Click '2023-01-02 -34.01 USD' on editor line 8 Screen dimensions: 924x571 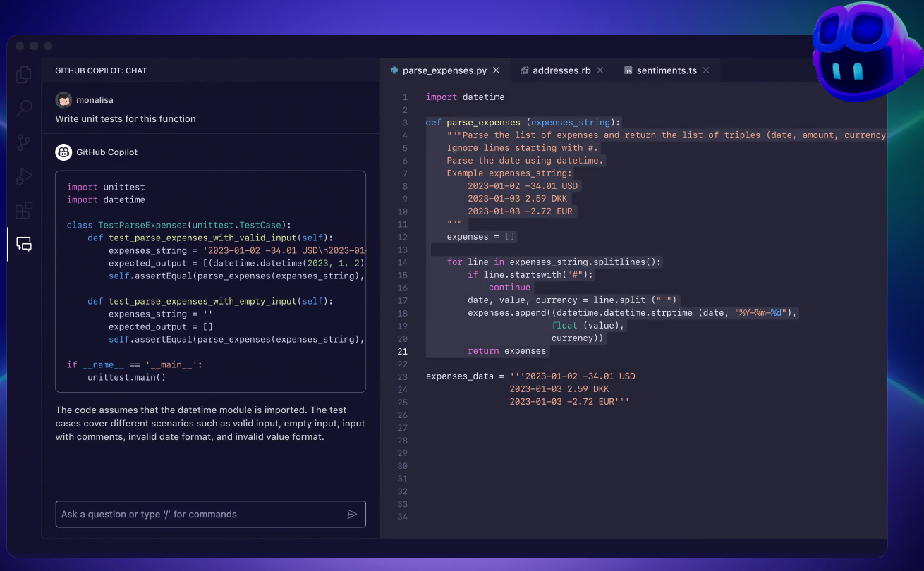click(523, 185)
